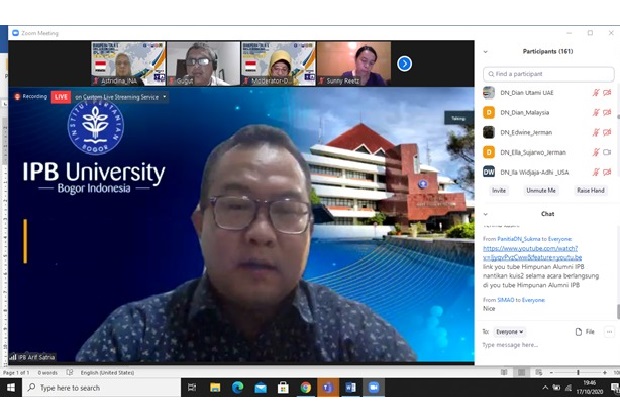Viewport: 620px width, 413px height.
Task: Click DN_Dian_Malaysia in the participants list
Action: click(x=548, y=113)
